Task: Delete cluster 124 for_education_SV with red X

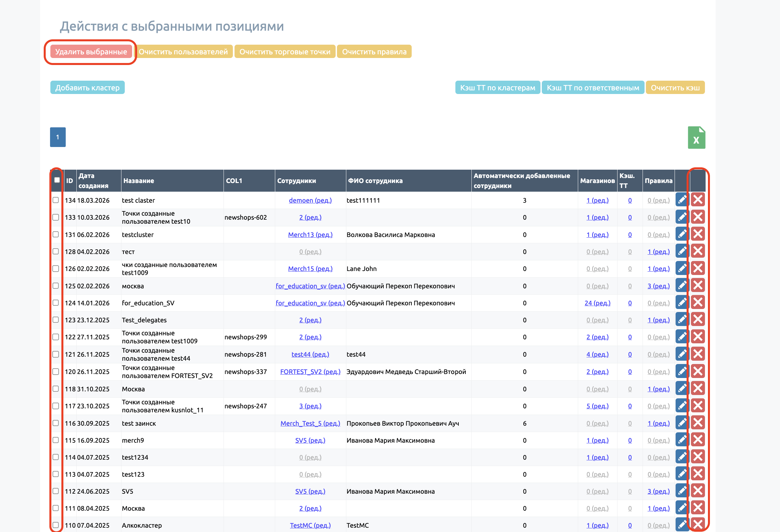Action: 698,303
